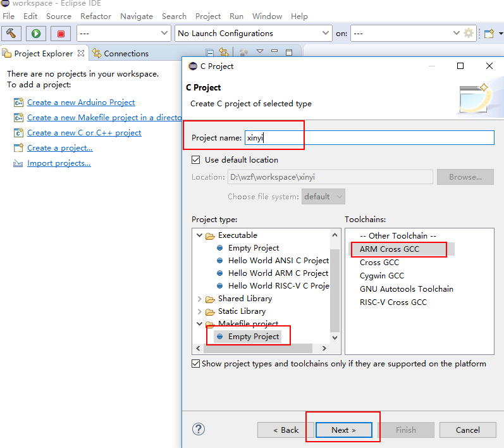
Task: Click the Static Library folder icon
Action: (210, 312)
